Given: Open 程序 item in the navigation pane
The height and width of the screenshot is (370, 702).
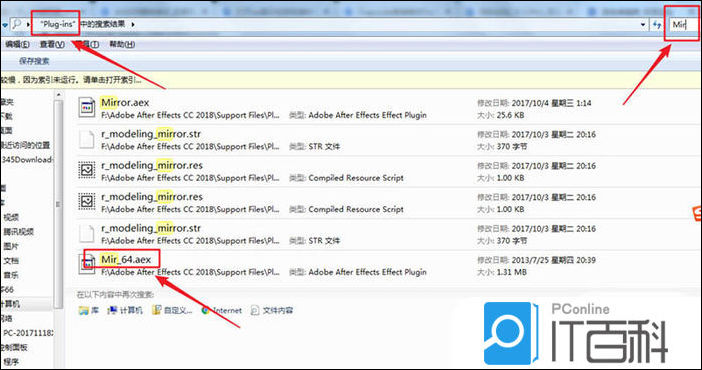Looking at the screenshot, I should coord(10,361).
